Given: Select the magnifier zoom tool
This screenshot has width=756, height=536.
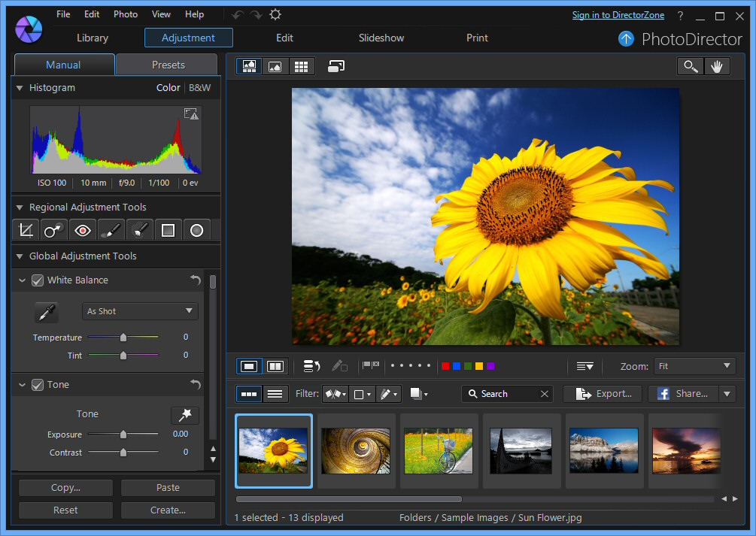Looking at the screenshot, I should coord(691,66).
